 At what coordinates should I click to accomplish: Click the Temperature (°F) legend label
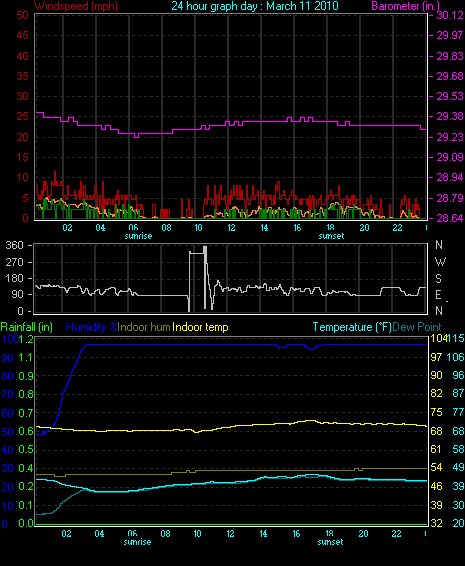[352, 327]
